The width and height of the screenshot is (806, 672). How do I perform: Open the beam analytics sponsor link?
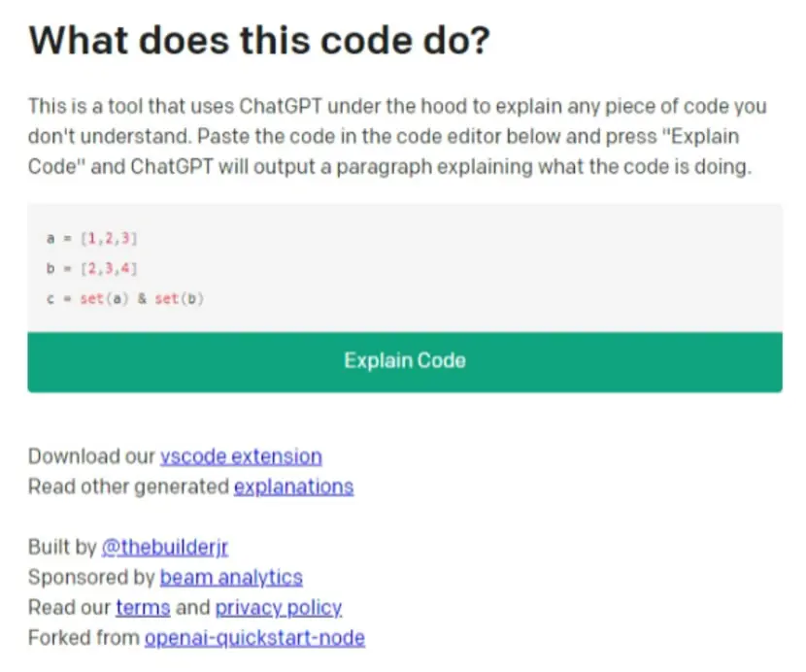pos(231,578)
